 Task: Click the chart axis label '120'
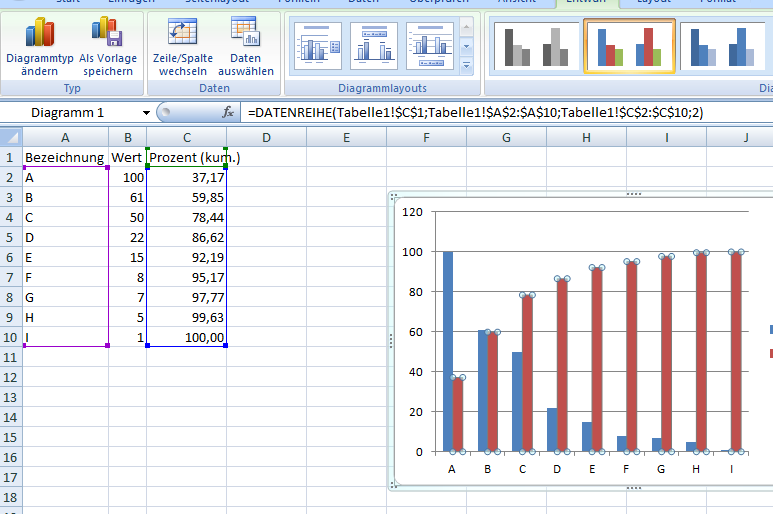coord(413,212)
